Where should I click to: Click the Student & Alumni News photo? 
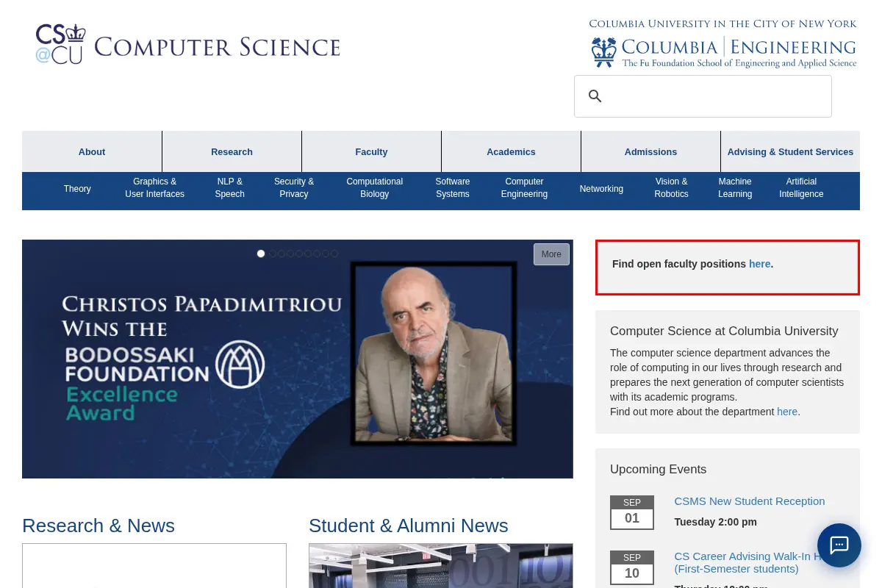[x=441, y=566]
